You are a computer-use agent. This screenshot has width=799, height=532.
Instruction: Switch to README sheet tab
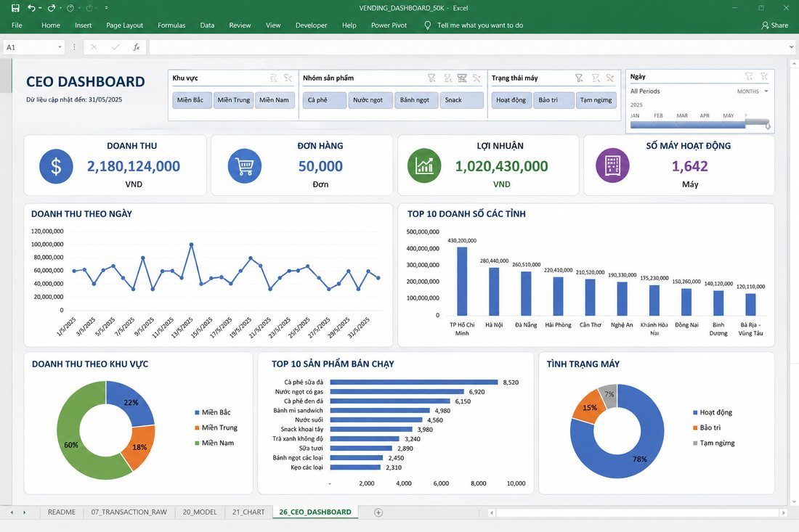(62, 512)
